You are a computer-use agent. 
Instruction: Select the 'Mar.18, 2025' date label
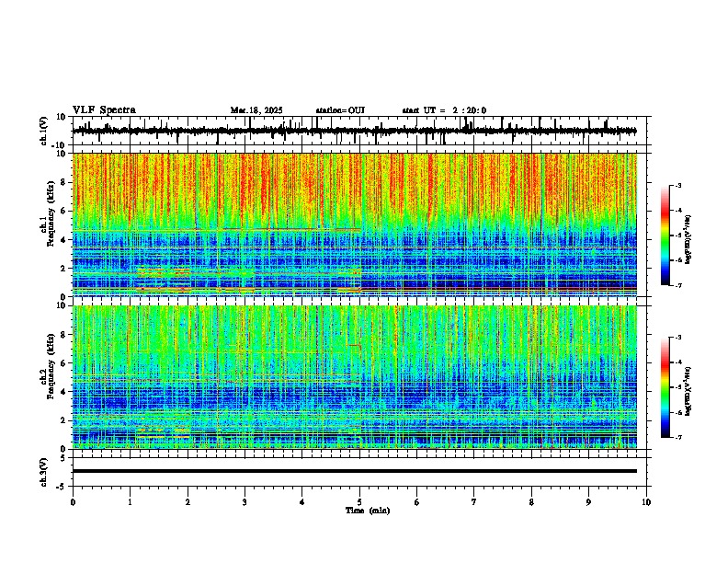[256, 110]
